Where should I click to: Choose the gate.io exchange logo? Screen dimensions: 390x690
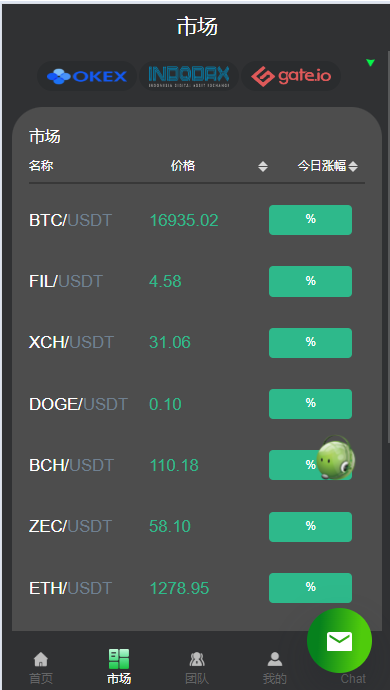coord(291,77)
